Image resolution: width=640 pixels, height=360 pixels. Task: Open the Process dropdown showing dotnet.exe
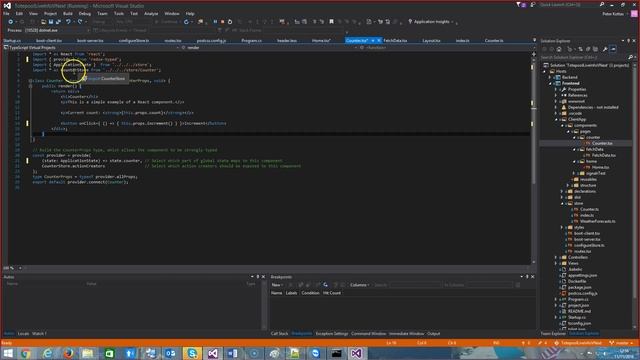56,30
